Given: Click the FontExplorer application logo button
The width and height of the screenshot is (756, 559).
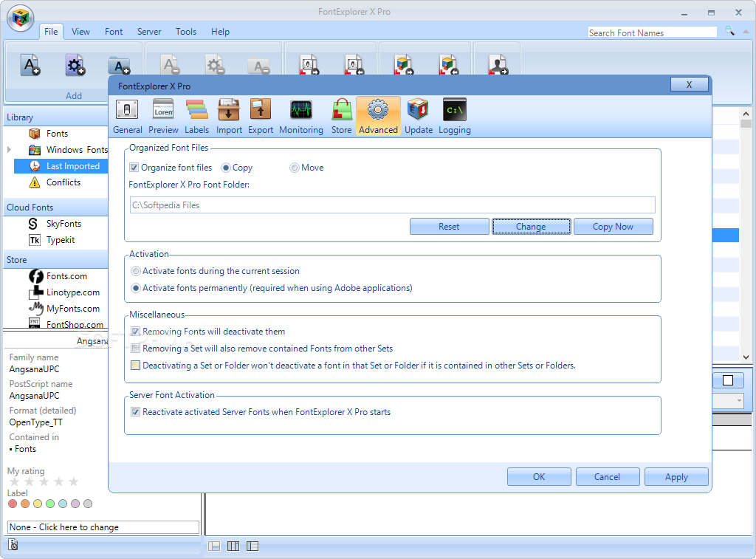Looking at the screenshot, I should point(20,18).
